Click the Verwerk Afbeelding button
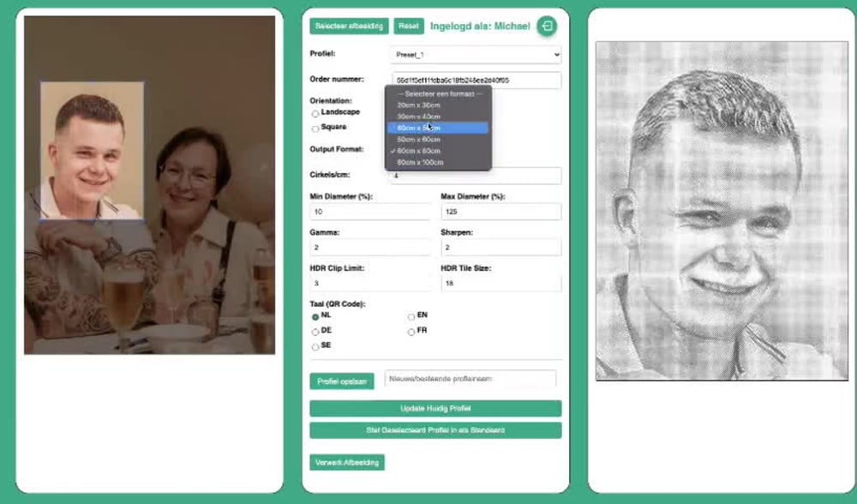Image resolution: width=857 pixels, height=504 pixels. point(347,463)
